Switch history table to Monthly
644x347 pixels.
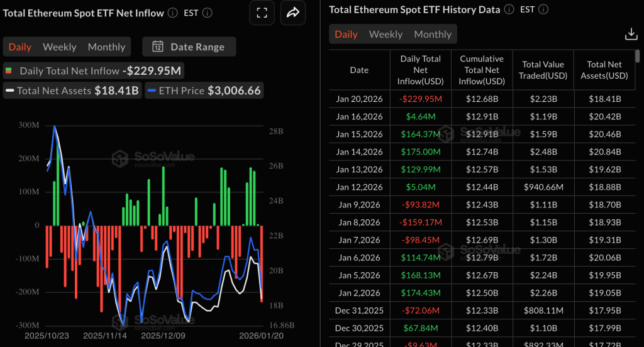[433, 34]
